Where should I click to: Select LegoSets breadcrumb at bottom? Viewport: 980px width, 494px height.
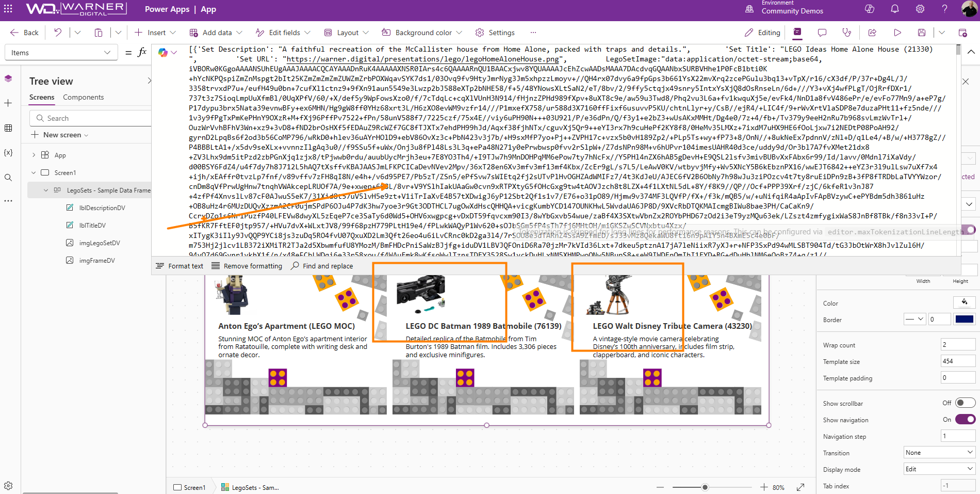click(x=250, y=487)
